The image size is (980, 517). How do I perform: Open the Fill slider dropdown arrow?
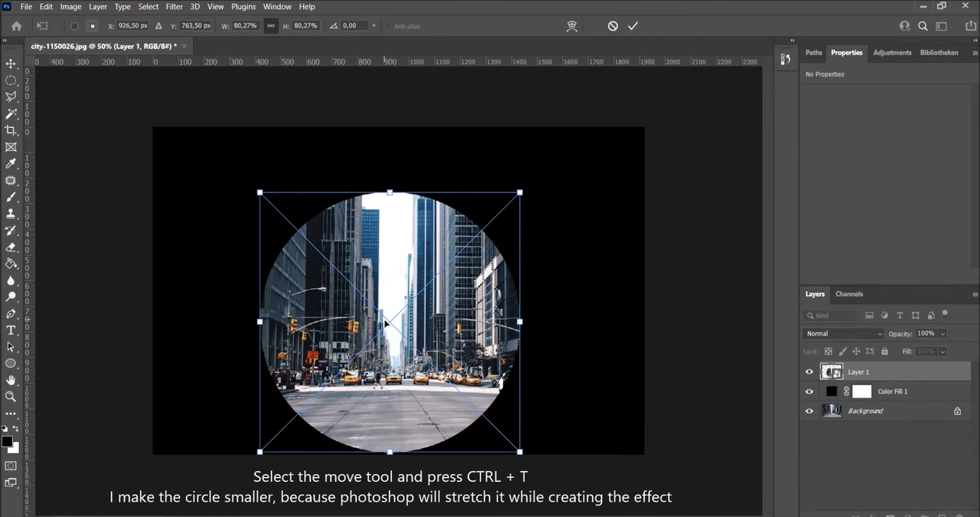click(x=942, y=352)
